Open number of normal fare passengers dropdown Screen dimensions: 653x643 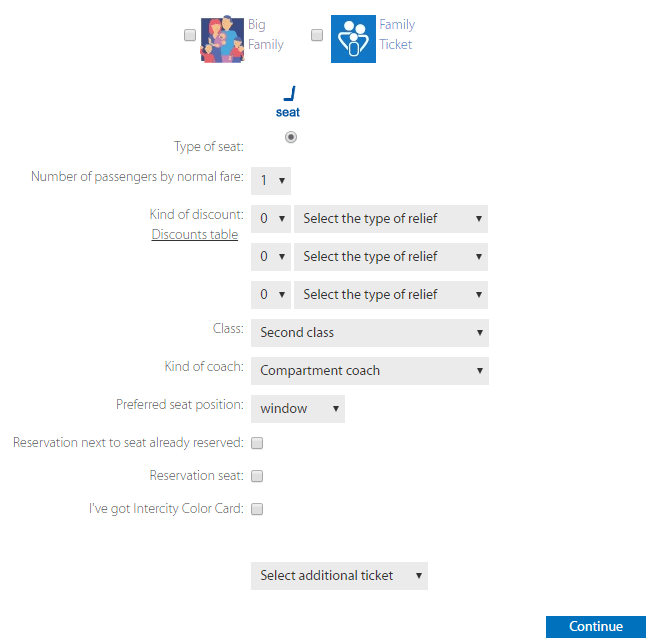coord(271,181)
